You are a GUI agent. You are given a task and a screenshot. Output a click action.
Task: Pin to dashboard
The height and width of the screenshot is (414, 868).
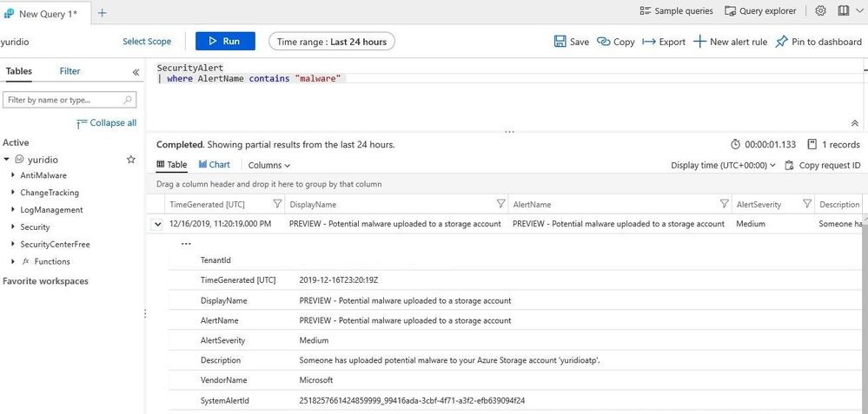[818, 42]
